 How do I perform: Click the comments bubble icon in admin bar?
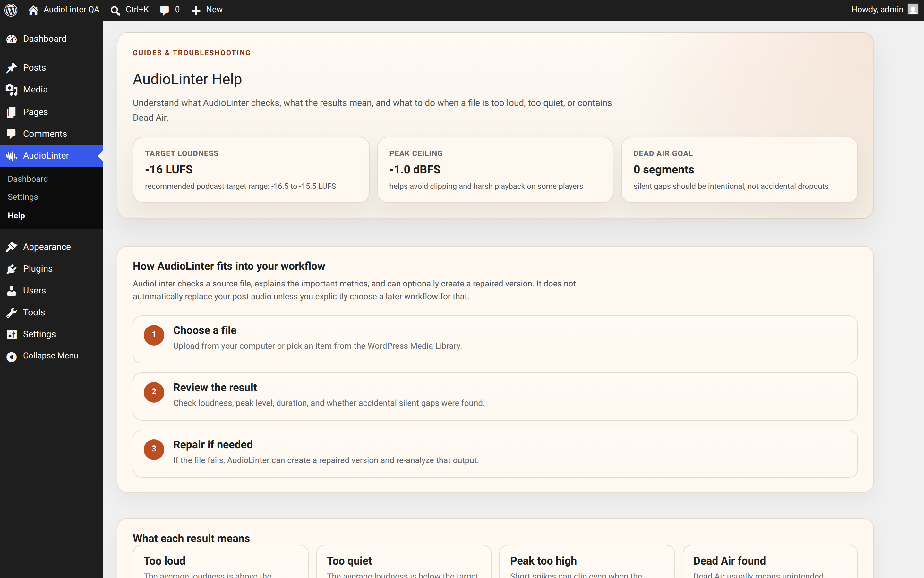(165, 10)
